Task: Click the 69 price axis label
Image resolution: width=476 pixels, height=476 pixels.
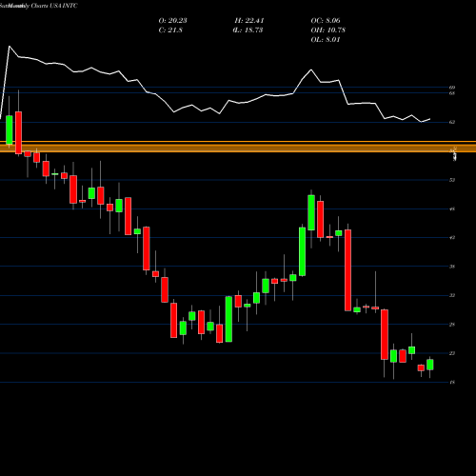Action: pos(452,88)
